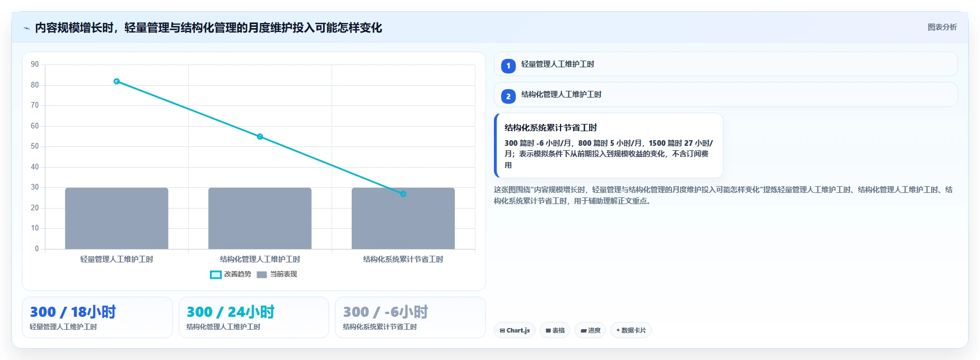Click the Chart.js tag
Viewport: 980px width, 360px height.
coord(515,330)
